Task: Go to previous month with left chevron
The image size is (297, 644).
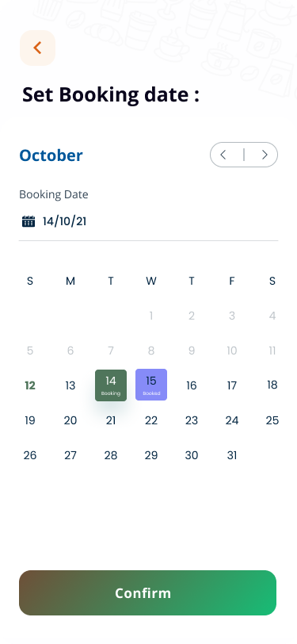Action: [223, 155]
